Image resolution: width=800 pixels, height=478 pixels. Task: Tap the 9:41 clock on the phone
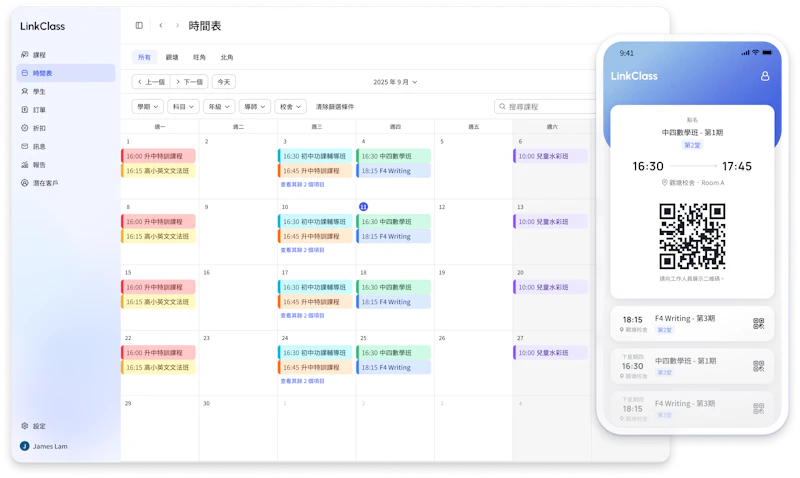[x=627, y=53]
